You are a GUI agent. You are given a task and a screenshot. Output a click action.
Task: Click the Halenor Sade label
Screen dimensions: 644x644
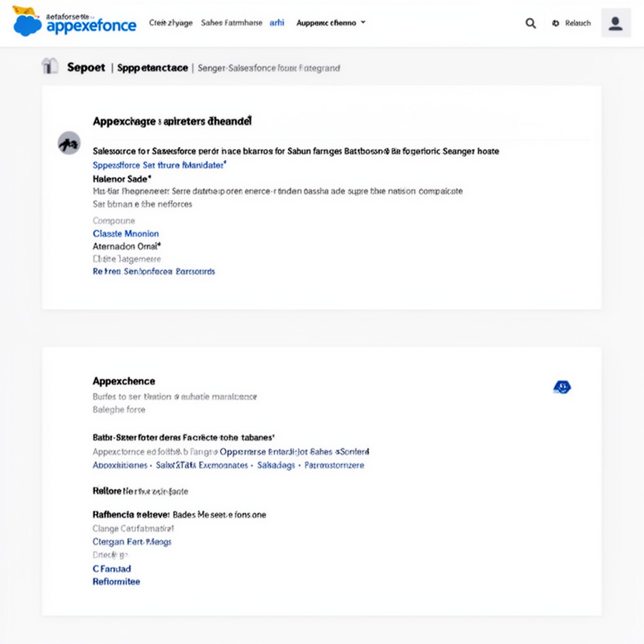tap(121, 179)
